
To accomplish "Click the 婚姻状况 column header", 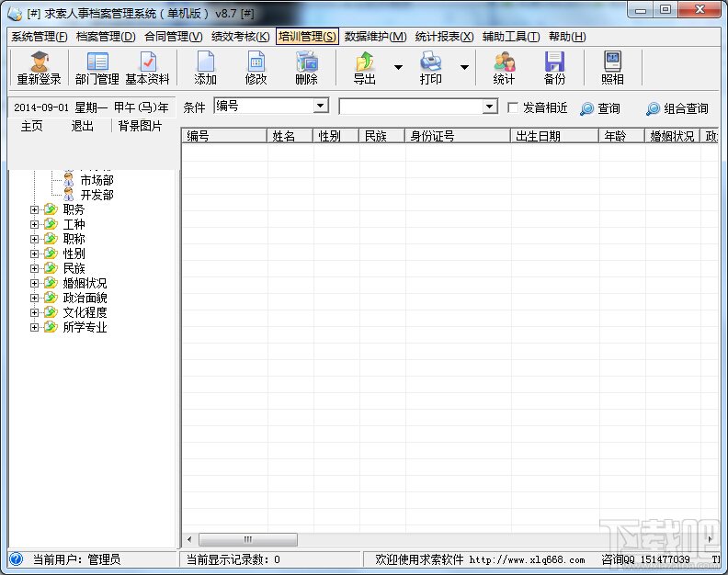I will coord(672,136).
